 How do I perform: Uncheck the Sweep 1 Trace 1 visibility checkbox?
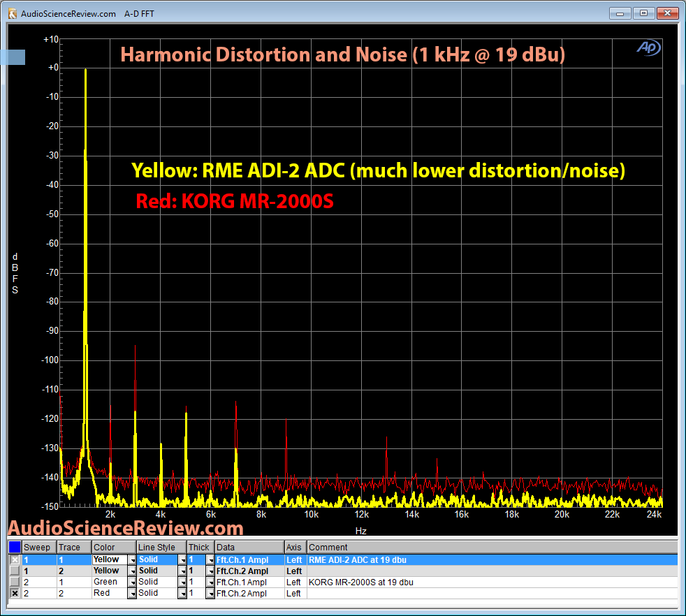(15, 559)
